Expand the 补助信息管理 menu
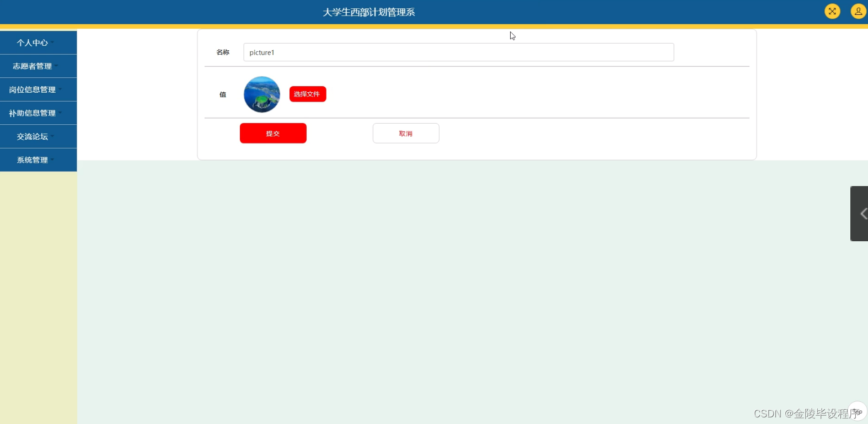The image size is (868, 424). coord(38,113)
